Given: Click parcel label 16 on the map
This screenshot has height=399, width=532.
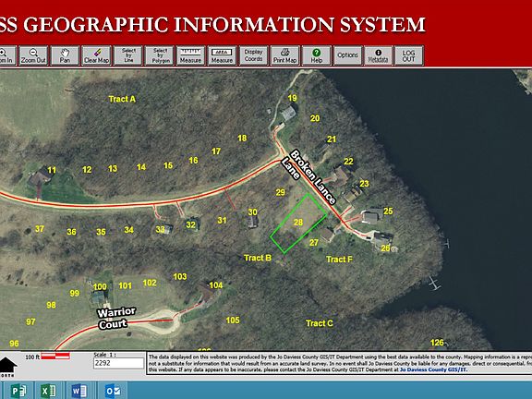Looking at the screenshot, I should 193,160.
